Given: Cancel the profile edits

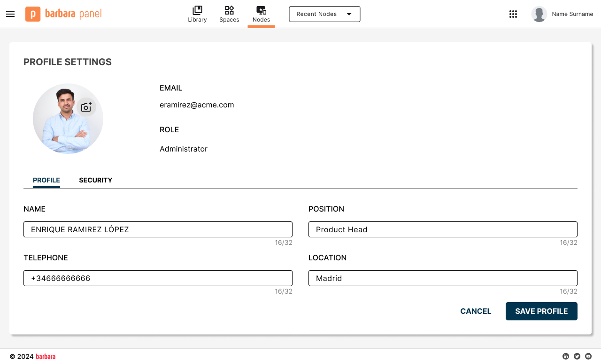Looking at the screenshot, I should coord(476,311).
